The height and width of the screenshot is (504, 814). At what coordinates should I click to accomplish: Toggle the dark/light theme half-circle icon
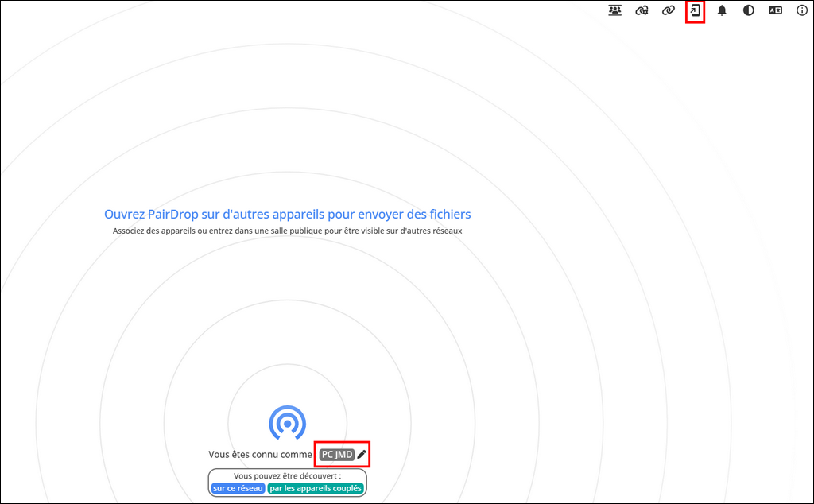click(x=749, y=11)
